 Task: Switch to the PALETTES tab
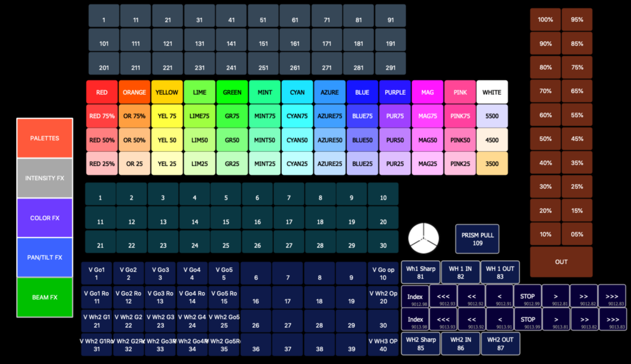44,138
